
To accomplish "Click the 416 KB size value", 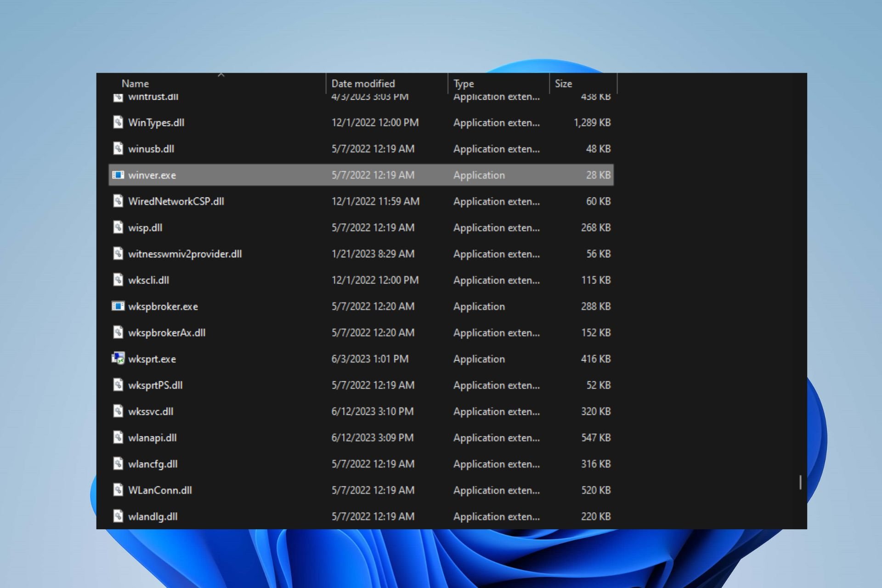I will tap(596, 359).
